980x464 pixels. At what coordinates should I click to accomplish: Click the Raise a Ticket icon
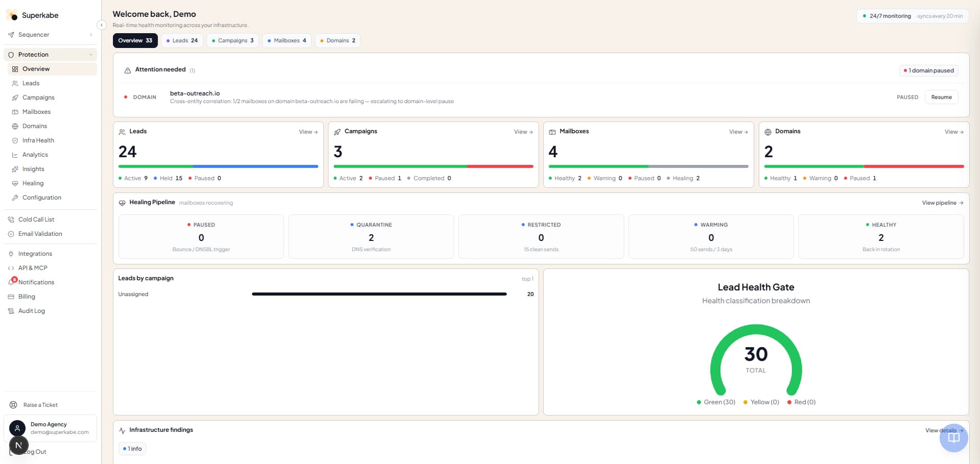pyautogui.click(x=14, y=405)
